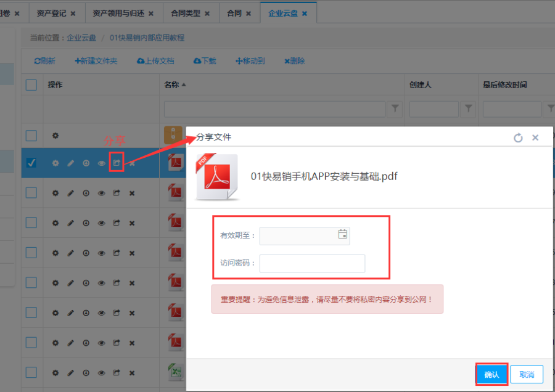This screenshot has height=392, width=555.
Task: Click the 访问密码 input field
Action: 312,263
